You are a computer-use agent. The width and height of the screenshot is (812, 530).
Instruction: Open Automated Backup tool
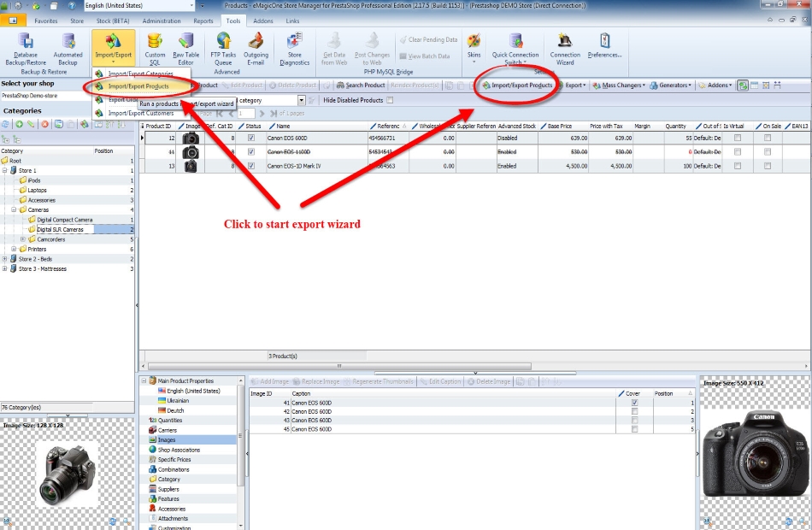tap(68, 50)
